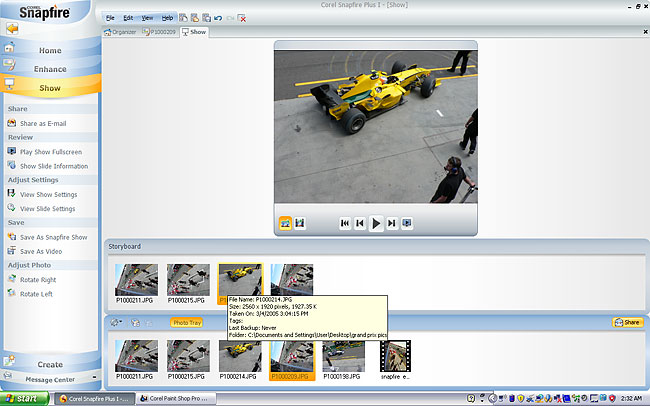Expand the Create panel in sidebar
The image size is (650, 406).
tap(50, 364)
